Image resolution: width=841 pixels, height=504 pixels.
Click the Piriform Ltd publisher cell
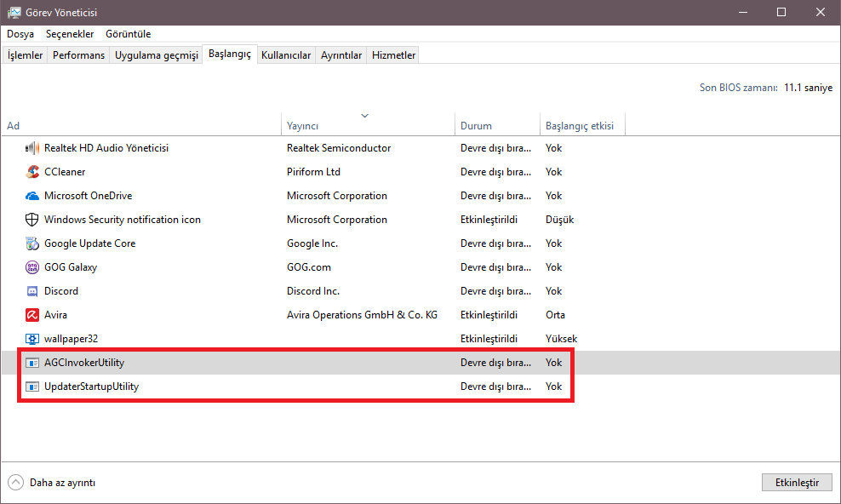314,172
